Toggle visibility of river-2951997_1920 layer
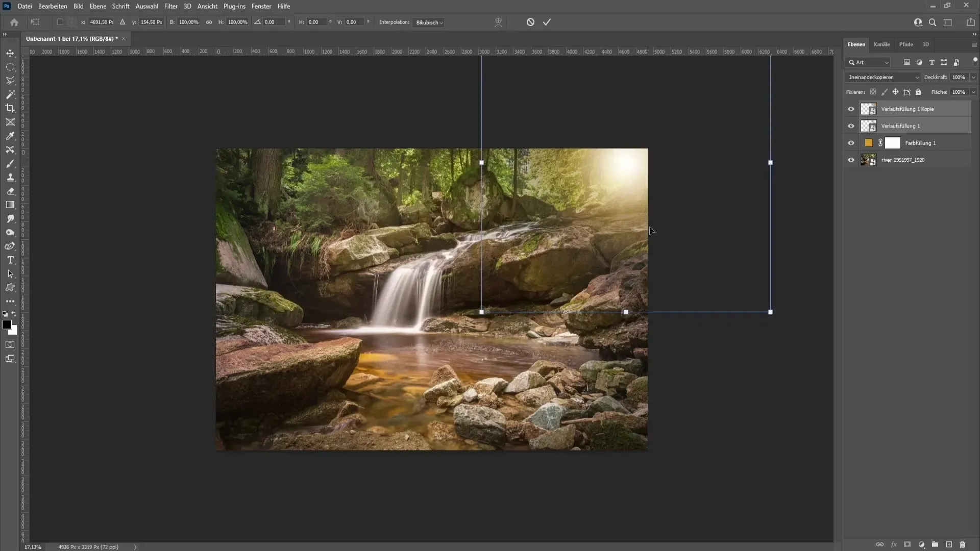This screenshot has width=980, height=551. 851,160
